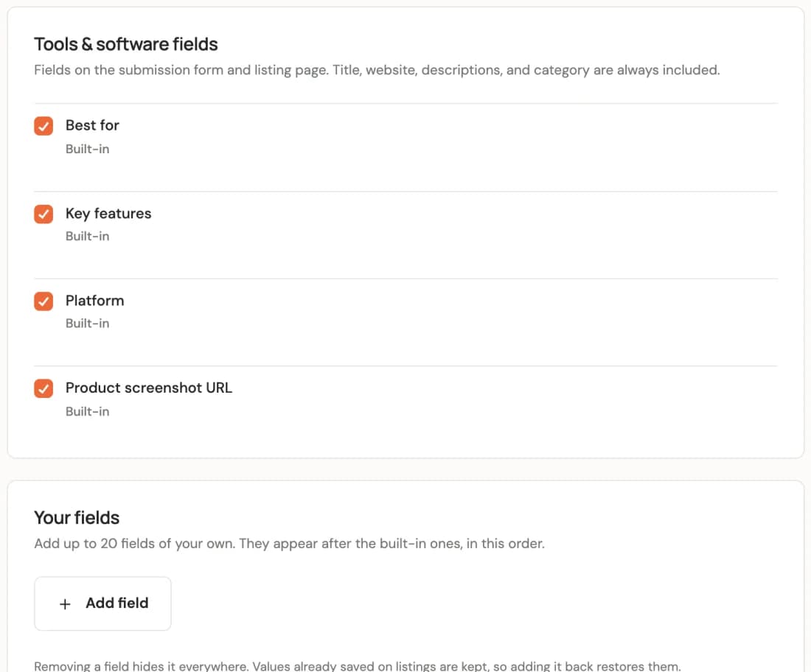Select the Product screenshot URL label

[x=148, y=388]
